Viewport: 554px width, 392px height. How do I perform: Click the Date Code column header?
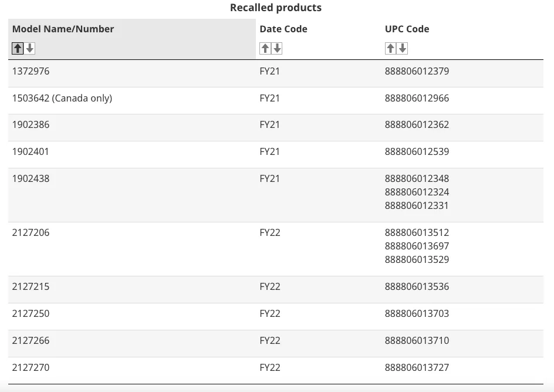tap(283, 29)
